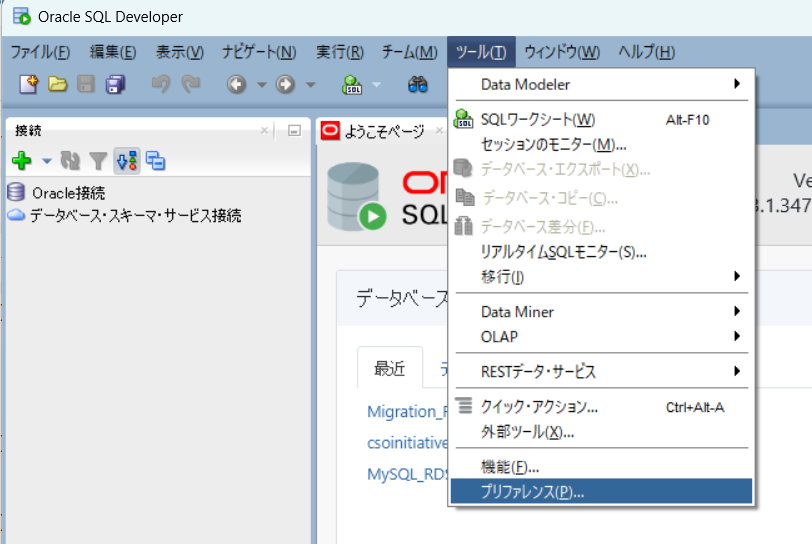Open the ヘルプ(H) menu
This screenshot has height=544, width=812.
[647, 52]
